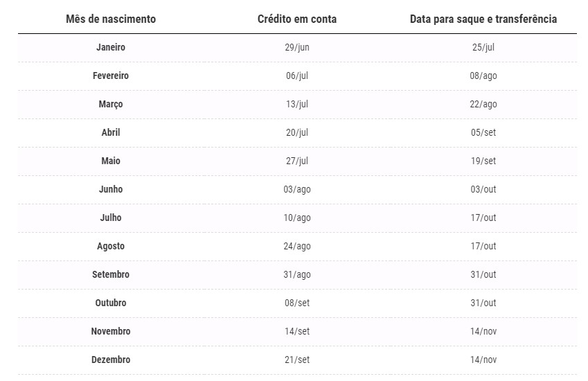Click the Junho row label
This screenshot has width=588, height=381.
click(x=111, y=189)
